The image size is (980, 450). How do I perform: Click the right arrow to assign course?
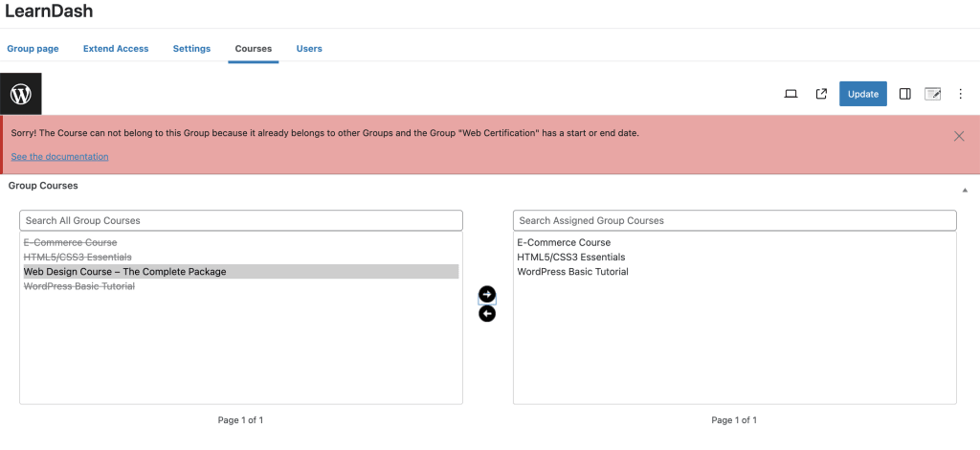pyautogui.click(x=487, y=294)
